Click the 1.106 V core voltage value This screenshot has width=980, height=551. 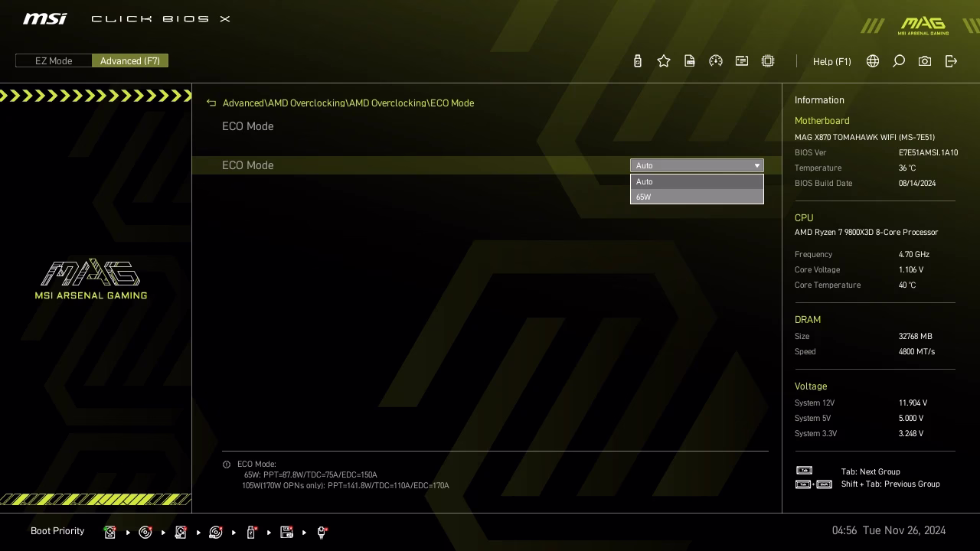tap(911, 270)
